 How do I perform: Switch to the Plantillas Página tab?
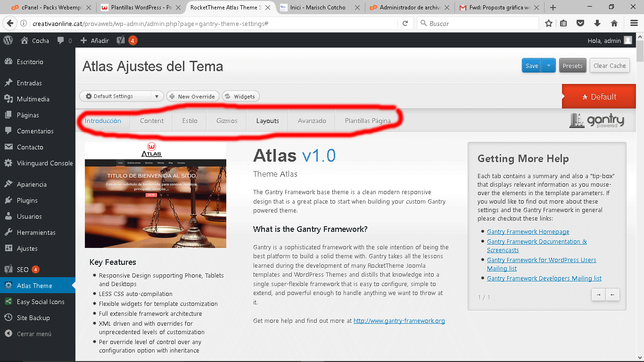[368, 121]
